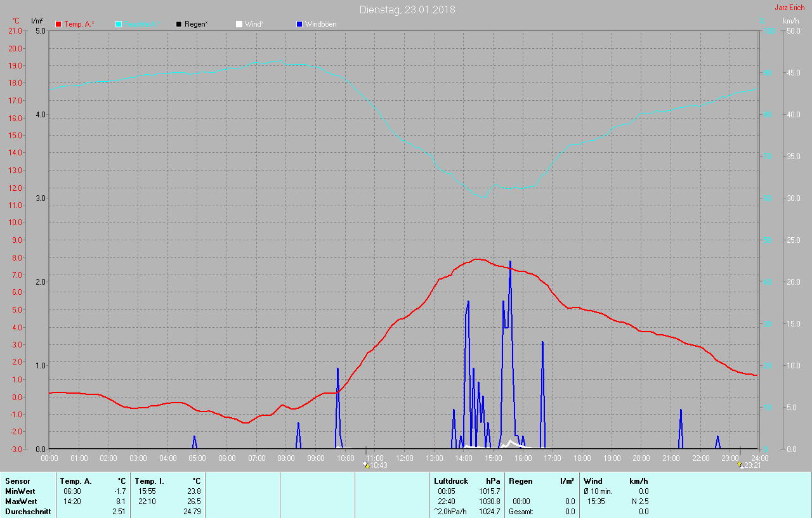Click the 50.0 km/h axis label
This screenshot has width=812, height=518.
pos(793,30)
